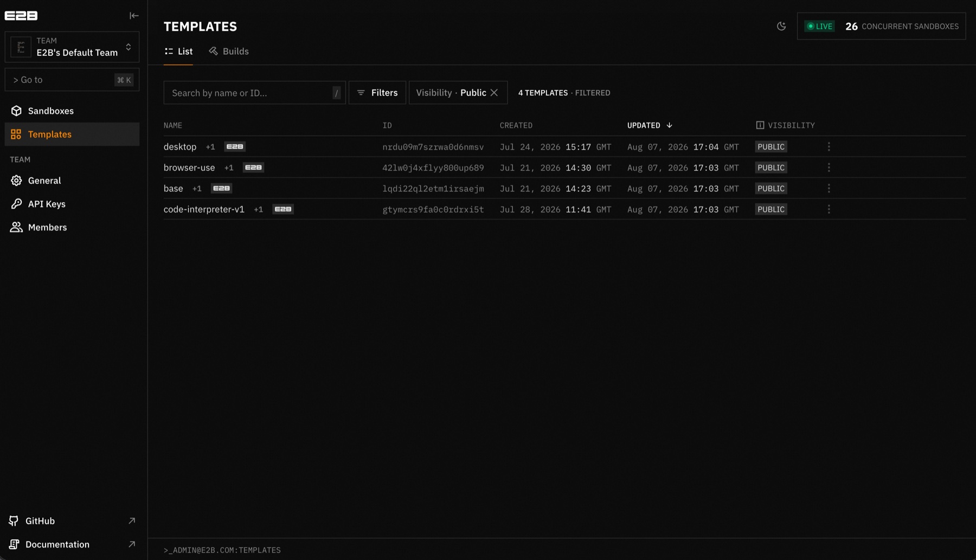Click the Go to command field
The width and height of the screenshot is (976, 560).
72,80
